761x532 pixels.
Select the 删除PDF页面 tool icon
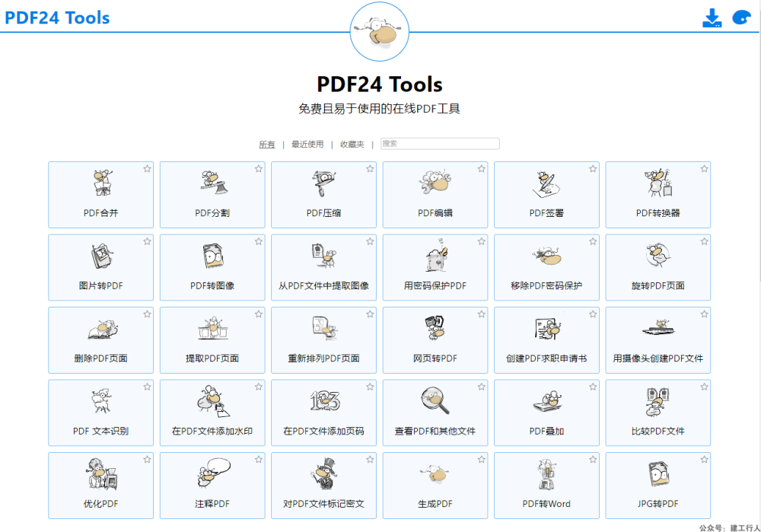(x=103, y=330)
